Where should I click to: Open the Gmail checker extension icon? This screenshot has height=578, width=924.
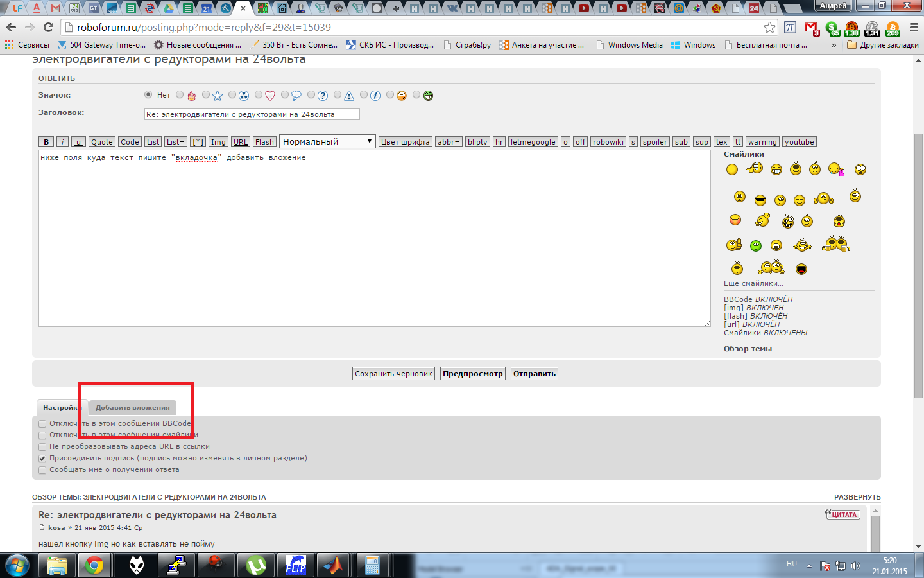(x=812, y=28)
